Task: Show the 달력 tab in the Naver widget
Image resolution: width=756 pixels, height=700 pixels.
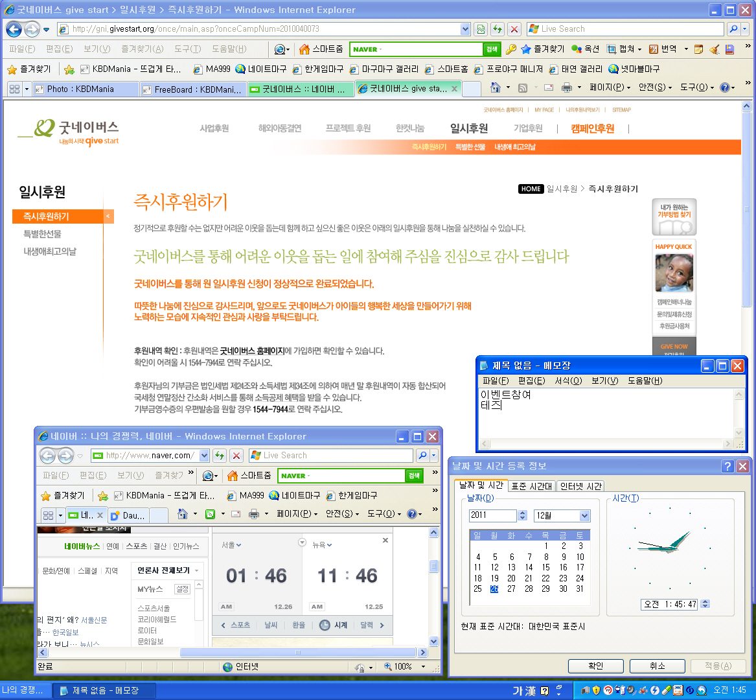Action: point(367,625)
